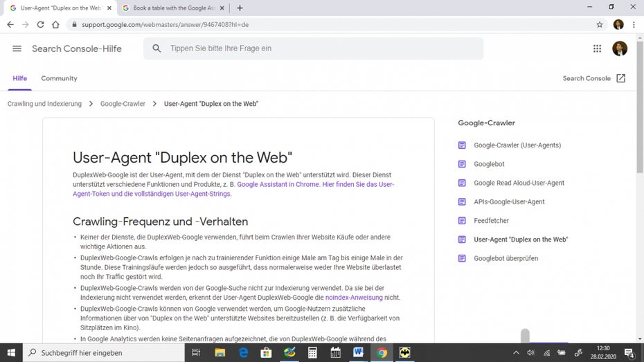Select the Hilfe tab
This screenshot has height=362, width=644.
coord(19,78)
